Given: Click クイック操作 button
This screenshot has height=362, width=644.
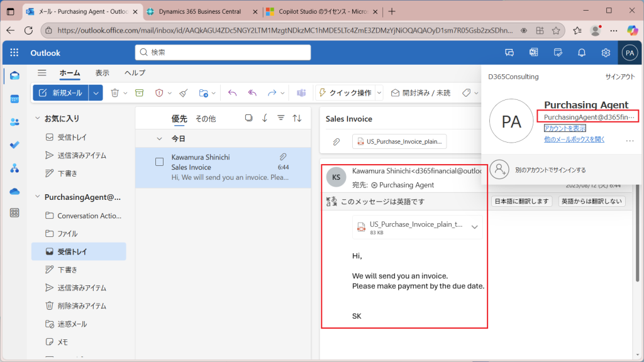Looking at the screenshot, I should tap(345, 93).
